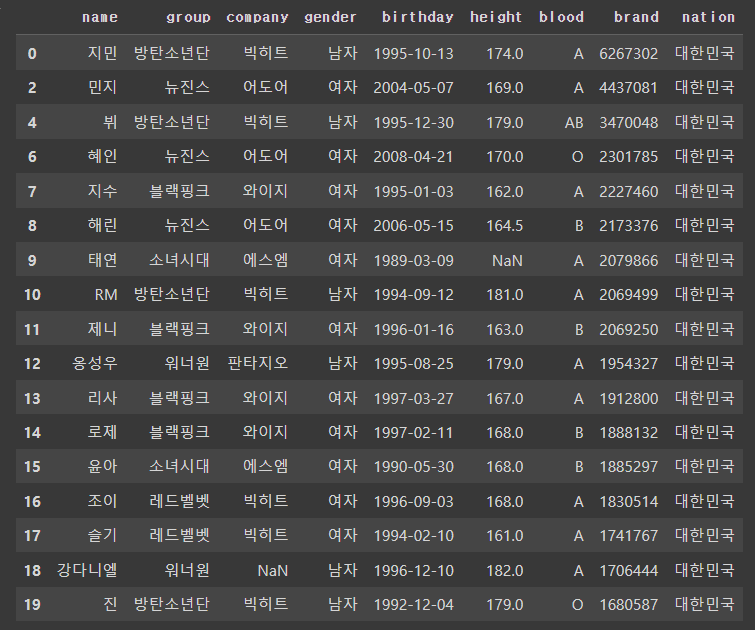Click birthday value 2004-05-07
755x630 pixels.
(x=414, y=88)
